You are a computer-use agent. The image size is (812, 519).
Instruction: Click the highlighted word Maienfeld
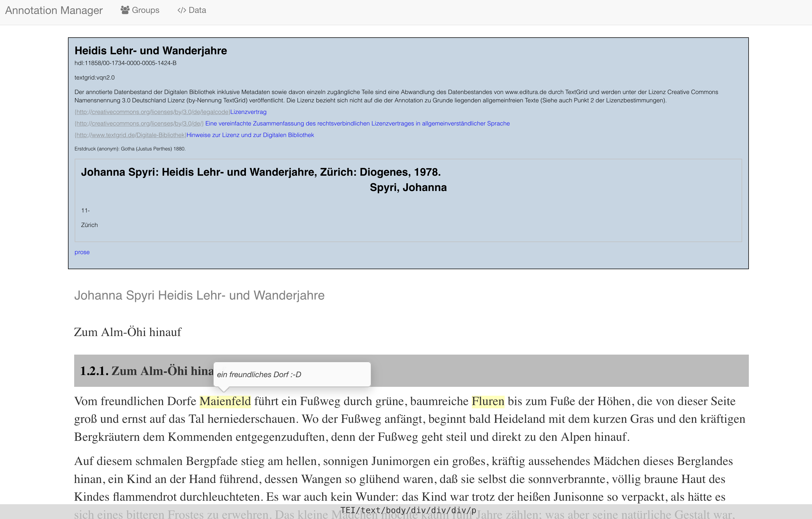pyautogui.click(x=225, y=401)
